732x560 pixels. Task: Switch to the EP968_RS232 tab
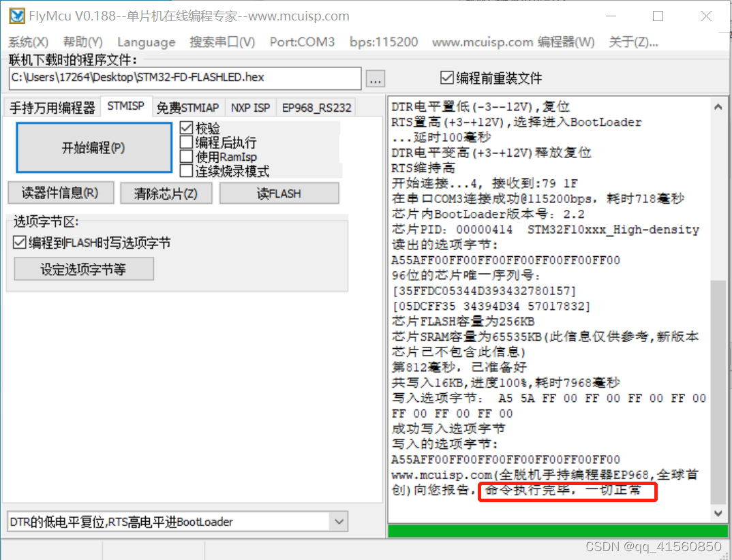click(316, 108)
